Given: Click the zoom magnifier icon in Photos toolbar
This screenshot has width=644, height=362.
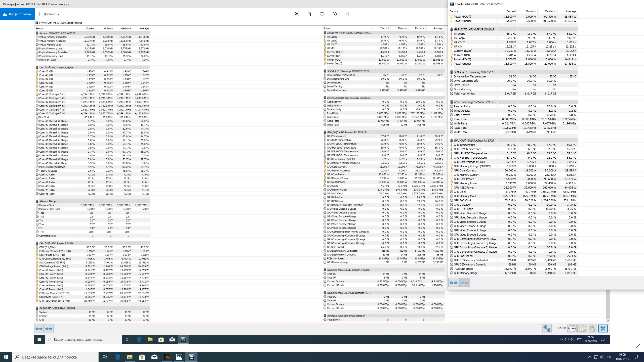Looking at the screenshot, I should coord(297,14).
